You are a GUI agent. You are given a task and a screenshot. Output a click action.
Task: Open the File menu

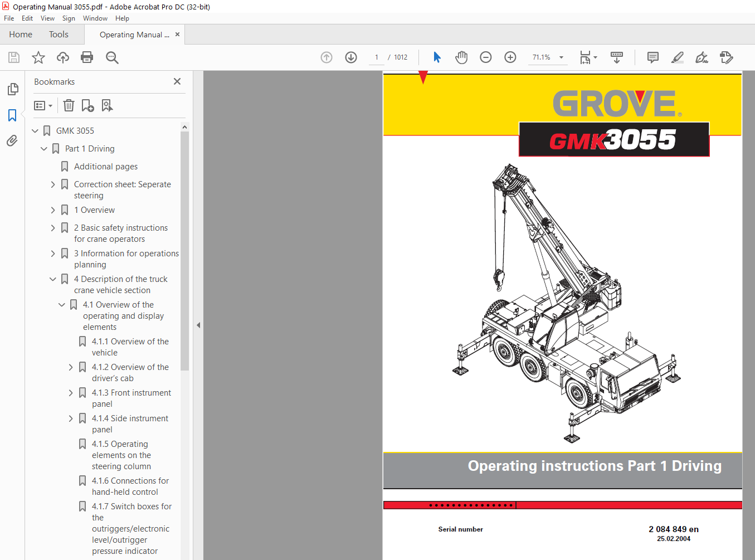pyautogui.click(x=9, y=18)
